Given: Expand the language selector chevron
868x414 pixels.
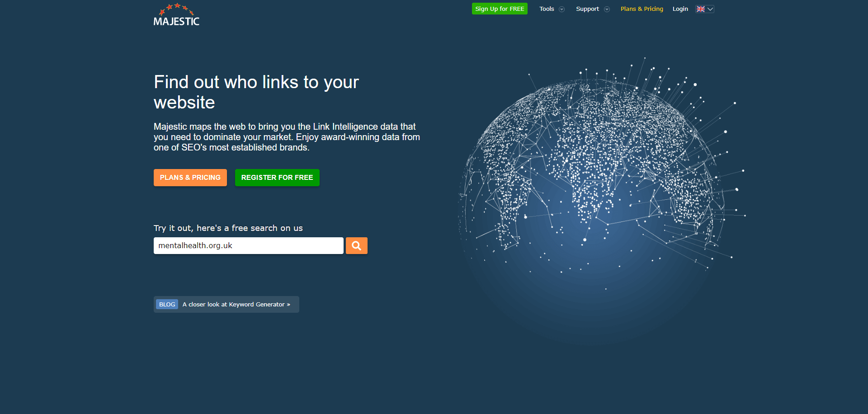Looking at the screenshot, I should pyautogui.click(x=710, y=9).
